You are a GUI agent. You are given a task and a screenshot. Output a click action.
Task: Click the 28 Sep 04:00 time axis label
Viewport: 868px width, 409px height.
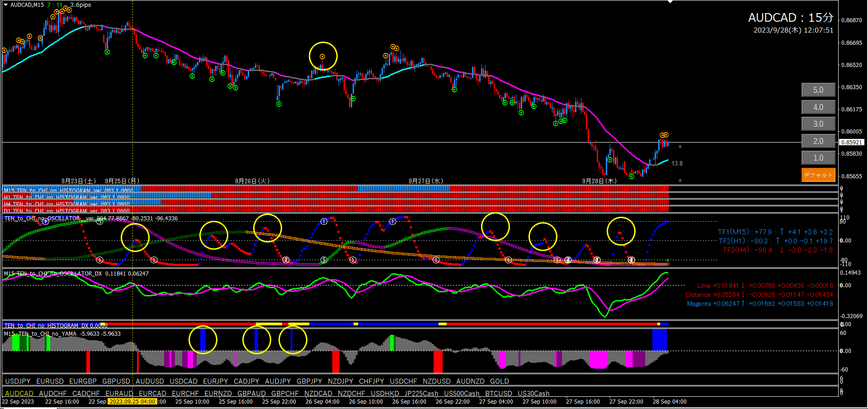tap(670, 401)
